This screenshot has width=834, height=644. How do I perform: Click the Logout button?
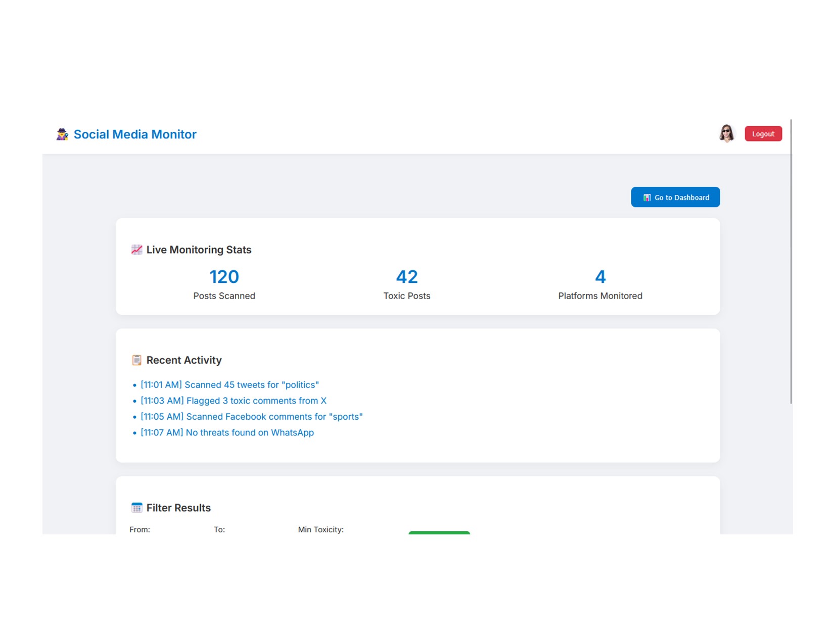pos(763,133)
